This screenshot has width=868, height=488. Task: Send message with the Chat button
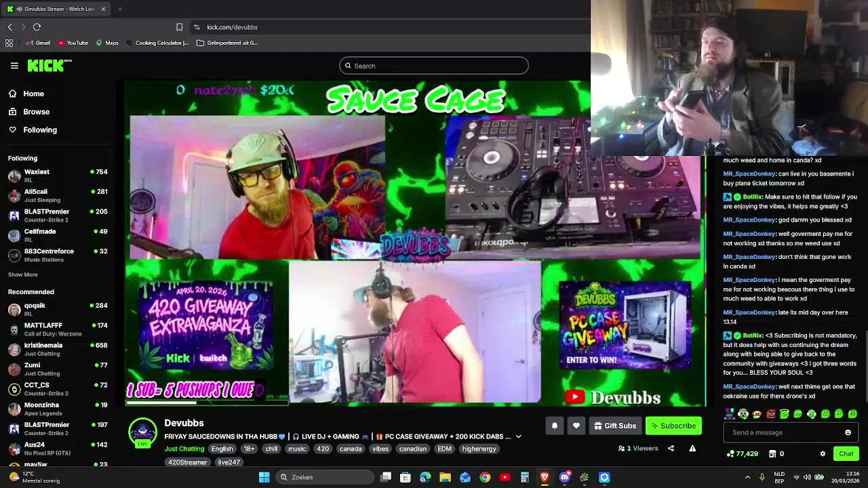[x=846, y=453]
